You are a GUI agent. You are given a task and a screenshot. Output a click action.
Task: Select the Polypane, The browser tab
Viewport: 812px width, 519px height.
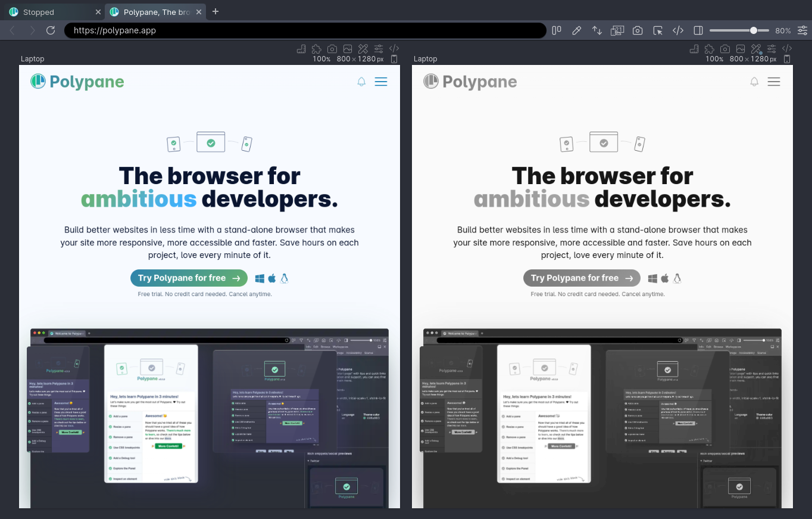click(157, 12)
